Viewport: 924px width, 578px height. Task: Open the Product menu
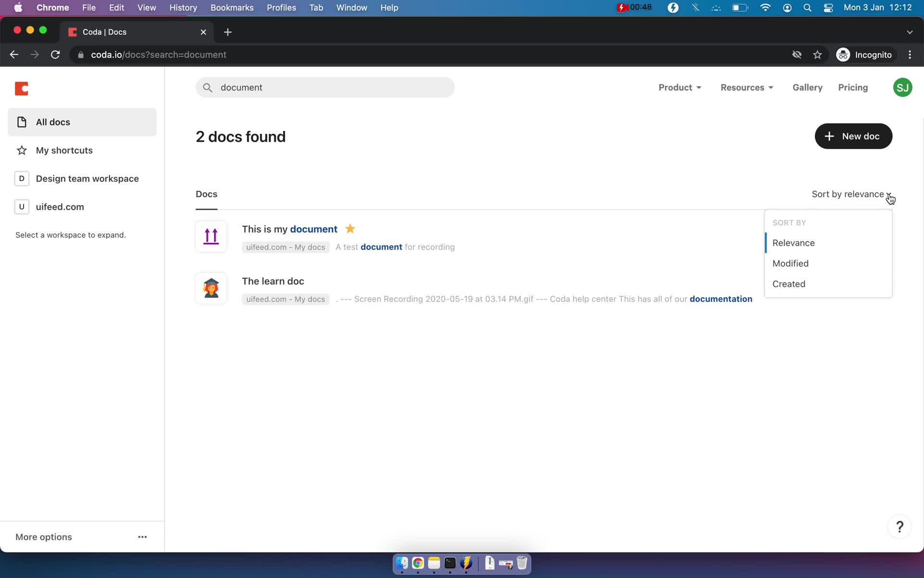tap(679, 87)
